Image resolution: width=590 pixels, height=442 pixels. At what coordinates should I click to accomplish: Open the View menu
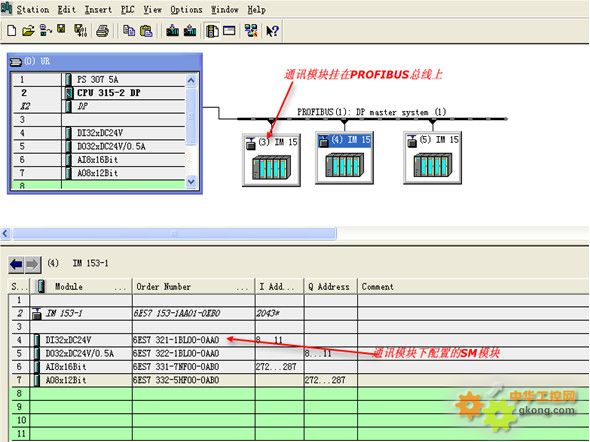[x=152, y=9]
